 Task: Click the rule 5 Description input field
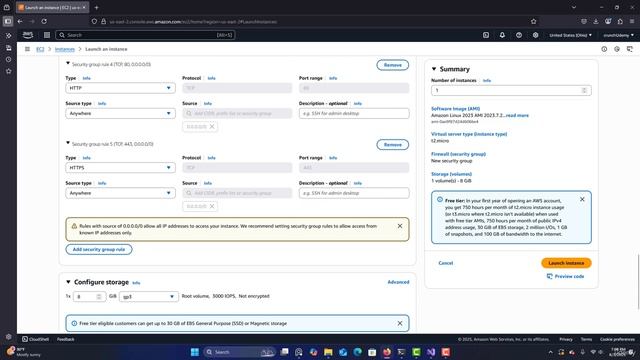(354, 193)
